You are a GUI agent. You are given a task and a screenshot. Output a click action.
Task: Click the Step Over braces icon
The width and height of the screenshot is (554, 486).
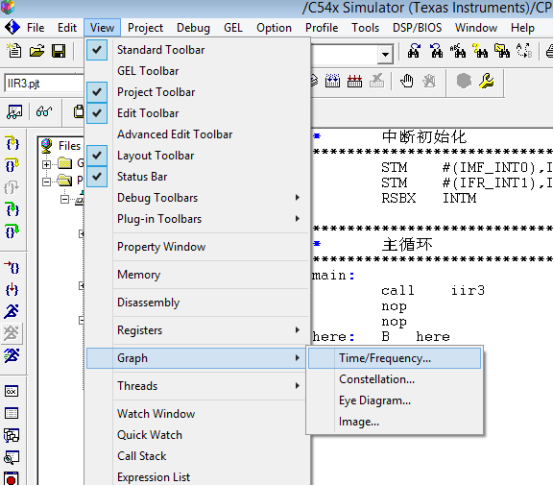coord(12,165)
